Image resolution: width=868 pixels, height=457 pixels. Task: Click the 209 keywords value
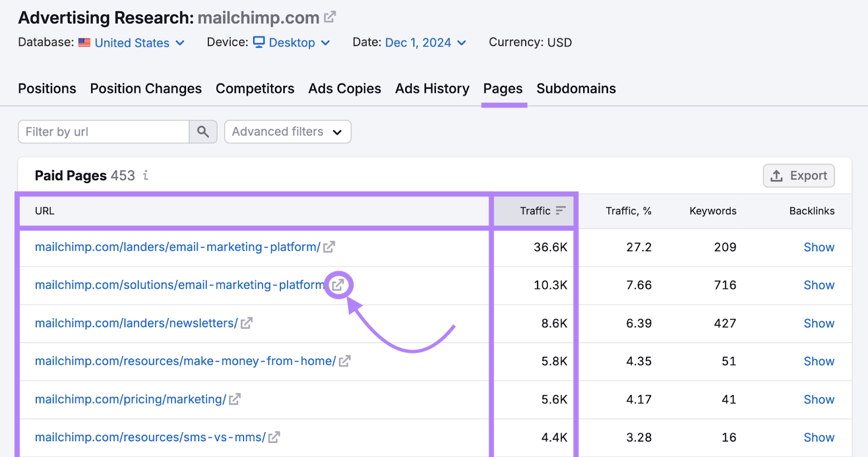tap(725, 247)
